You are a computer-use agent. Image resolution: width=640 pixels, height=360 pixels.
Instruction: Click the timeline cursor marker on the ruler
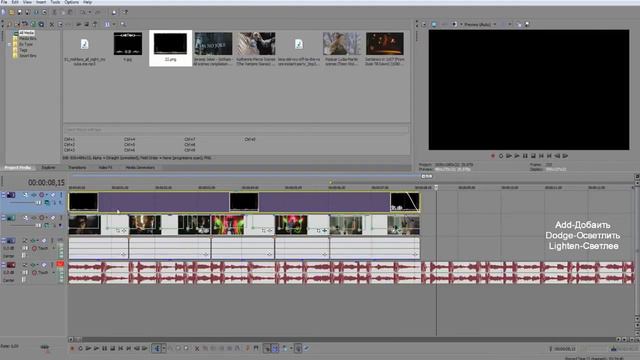pyautogui.click(x=436, y=188)
